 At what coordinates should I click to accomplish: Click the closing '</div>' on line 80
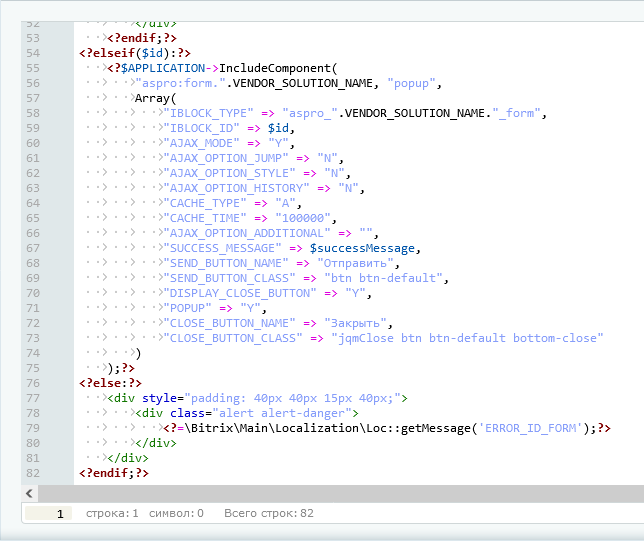156,443
